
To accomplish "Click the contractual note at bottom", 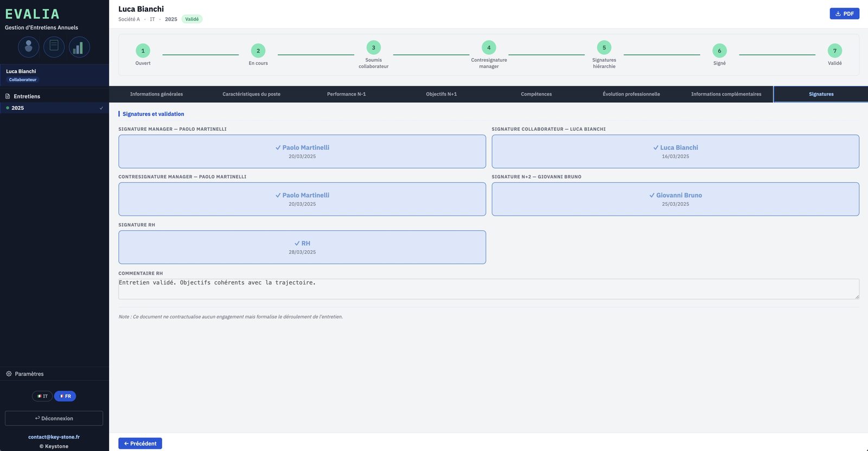I will 231,317.
